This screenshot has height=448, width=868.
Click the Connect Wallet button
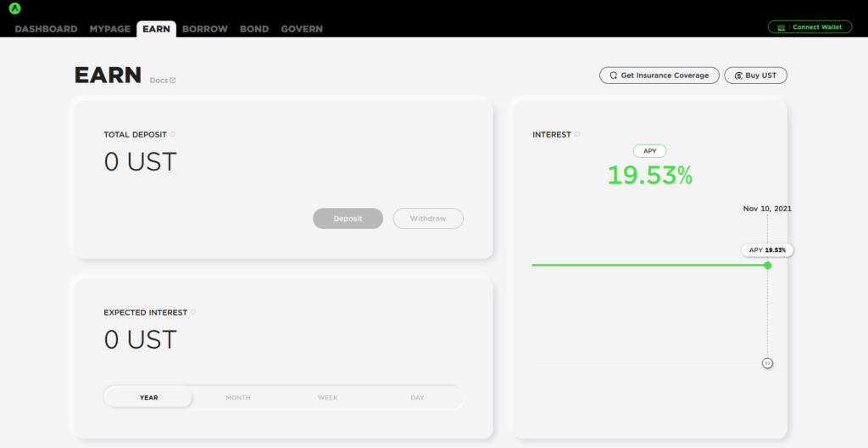click(x=810, y=26)
